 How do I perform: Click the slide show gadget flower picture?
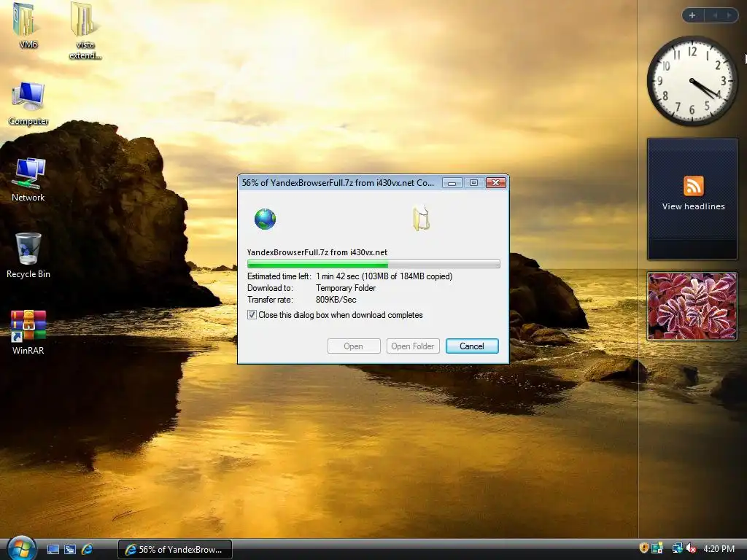[x=692, y=306]
